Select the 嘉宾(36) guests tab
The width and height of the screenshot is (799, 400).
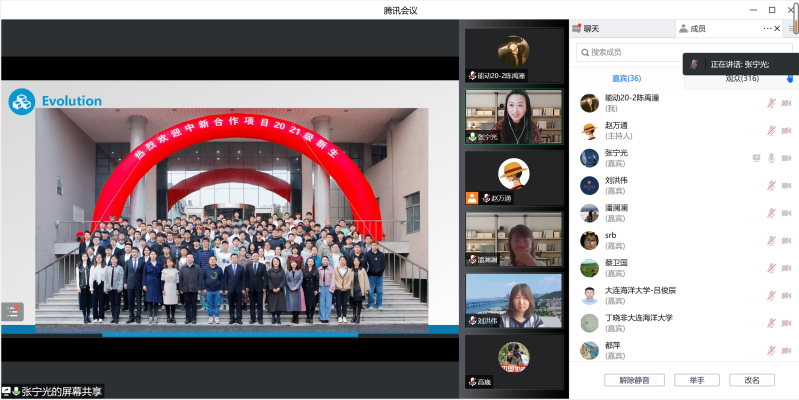[626, 78]
